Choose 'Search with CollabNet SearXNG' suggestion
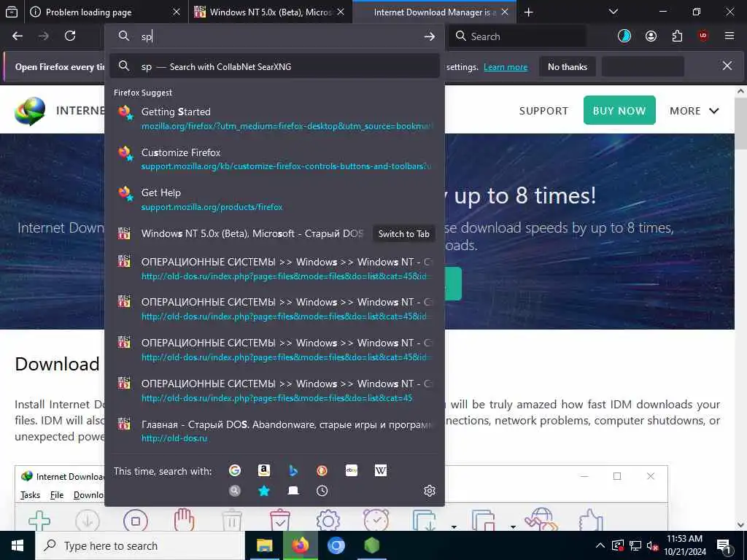 click(x=274, y=66)
